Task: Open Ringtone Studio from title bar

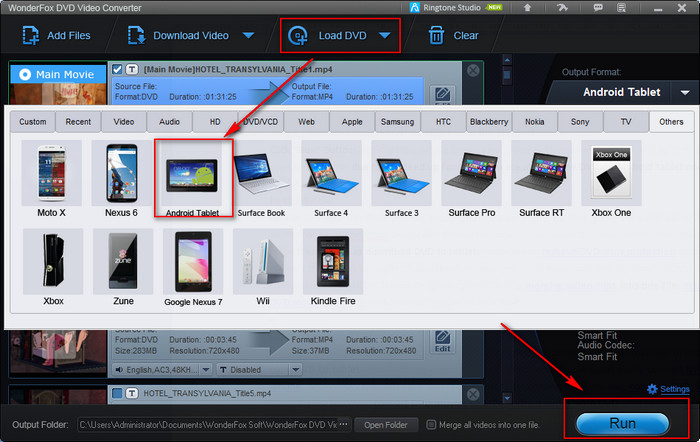Action: click(x=456, y=8)
